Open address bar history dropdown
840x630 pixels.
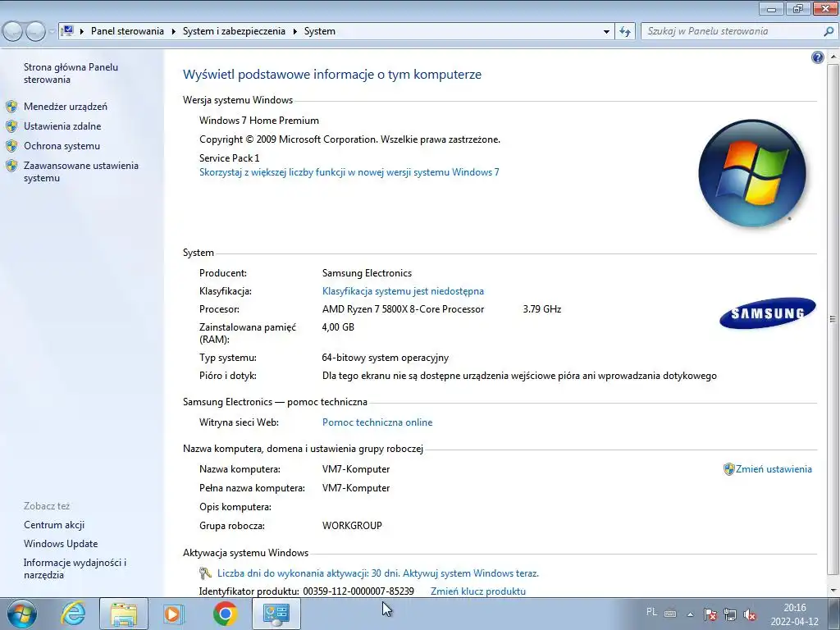click(606, 32)
